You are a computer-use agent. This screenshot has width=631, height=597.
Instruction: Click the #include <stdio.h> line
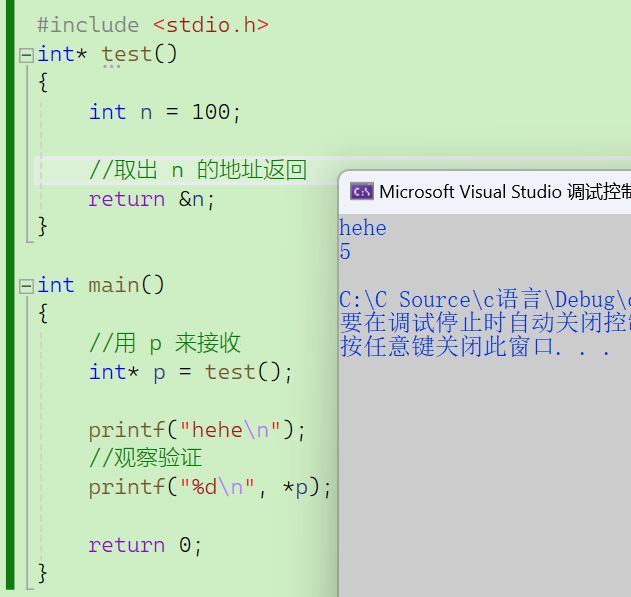click(153, 25)
